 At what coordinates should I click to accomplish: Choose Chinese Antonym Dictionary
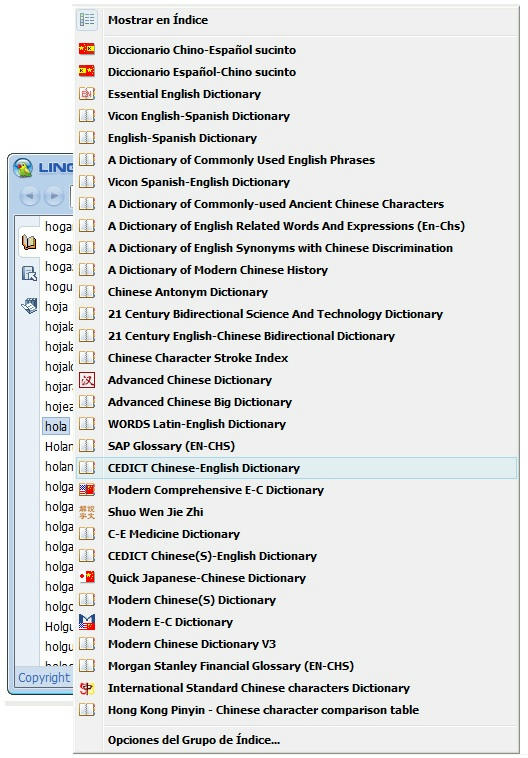point(296,292)
